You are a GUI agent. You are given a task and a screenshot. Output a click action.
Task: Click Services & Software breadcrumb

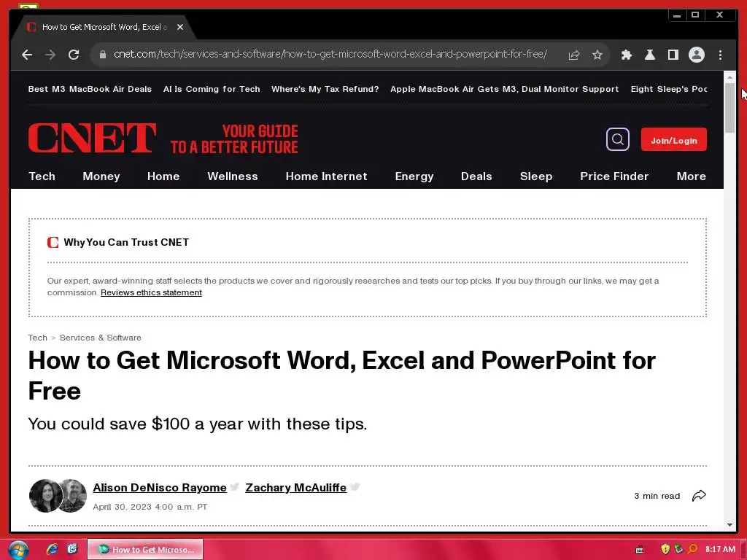point(100,338)
